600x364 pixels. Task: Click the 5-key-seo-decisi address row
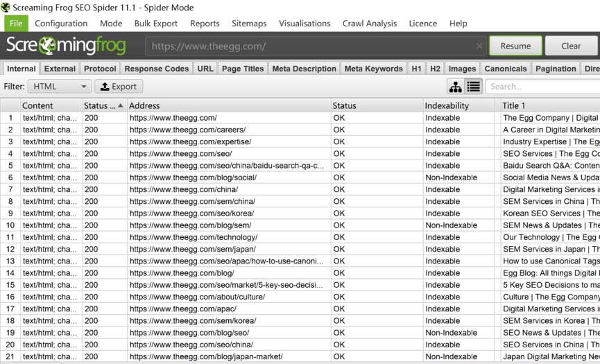(227, 285)
